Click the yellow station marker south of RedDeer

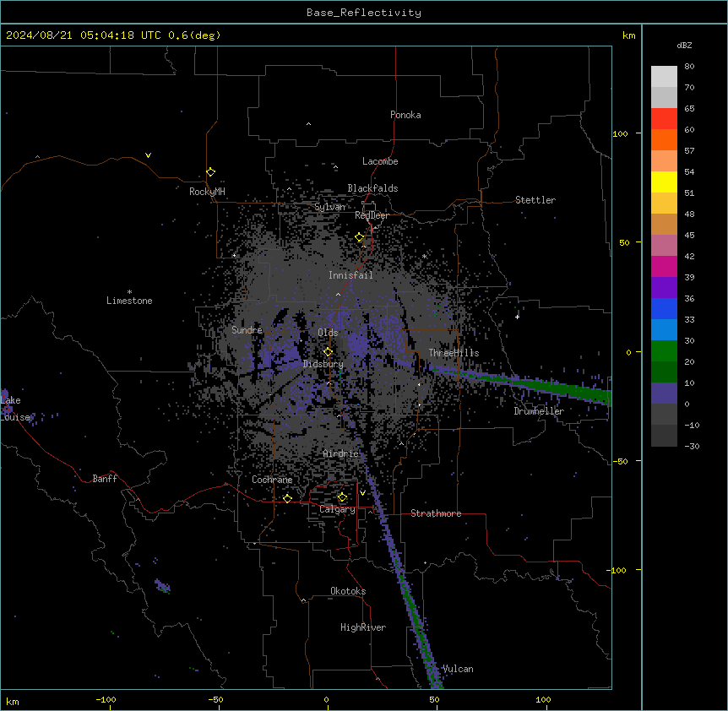360,237
